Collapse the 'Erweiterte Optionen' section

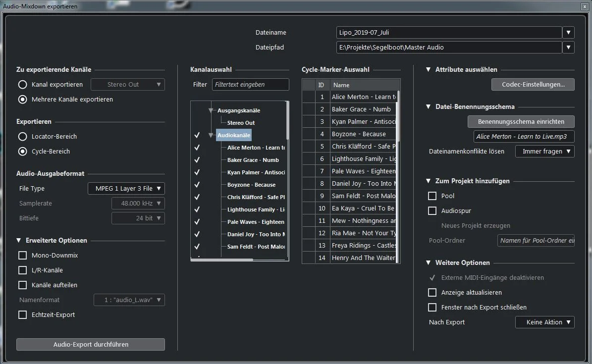coord(18,241)
